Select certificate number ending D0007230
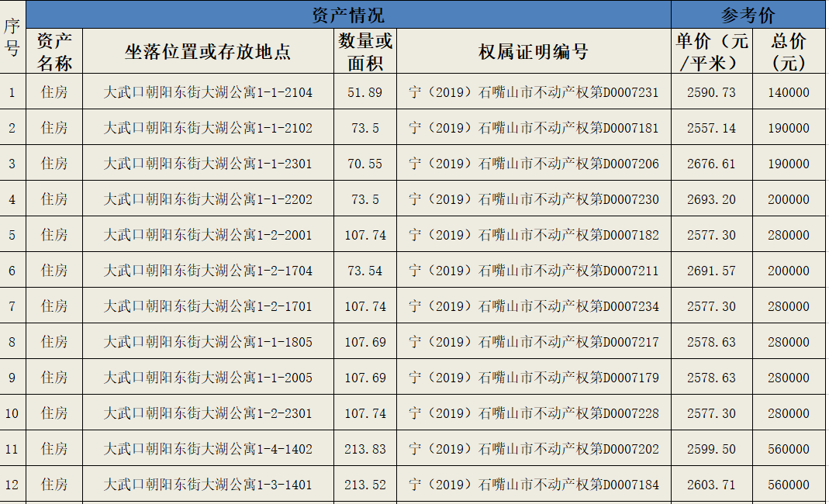This screenshot has width=829, height=504. tap(534, 198)
